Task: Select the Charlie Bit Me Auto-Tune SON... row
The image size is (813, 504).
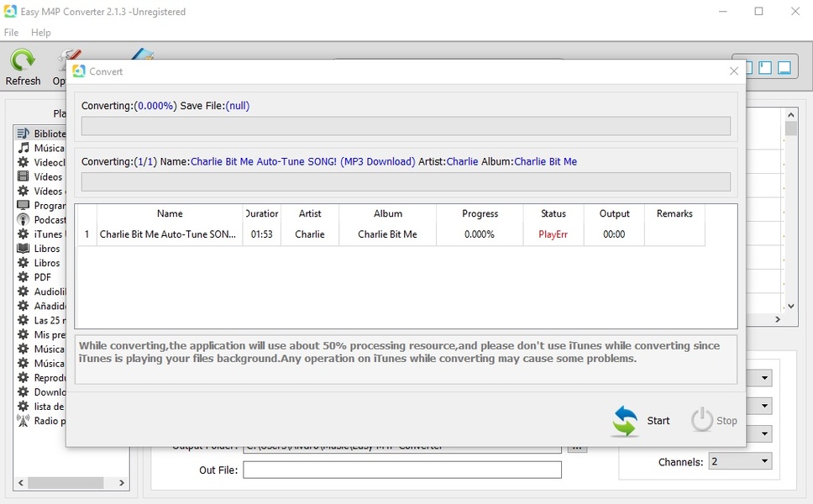Action: pos(391,234)
